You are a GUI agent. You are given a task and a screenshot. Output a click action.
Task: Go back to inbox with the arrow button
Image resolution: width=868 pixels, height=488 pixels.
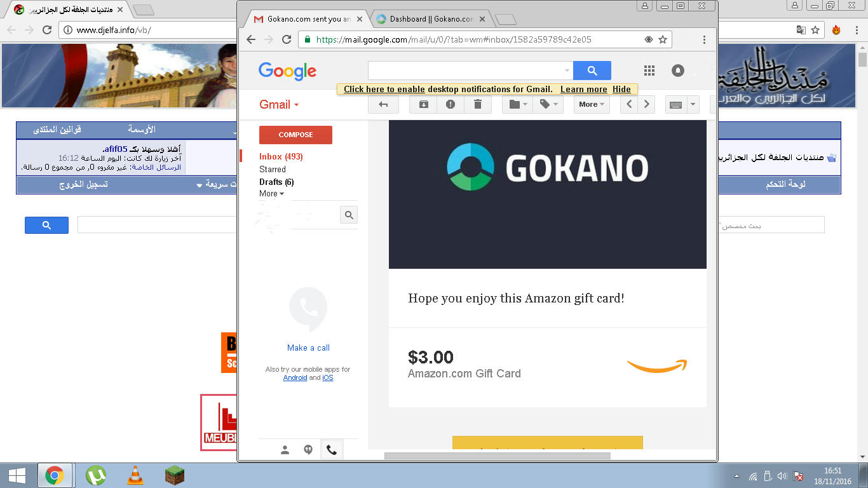[x=383, y=104]
